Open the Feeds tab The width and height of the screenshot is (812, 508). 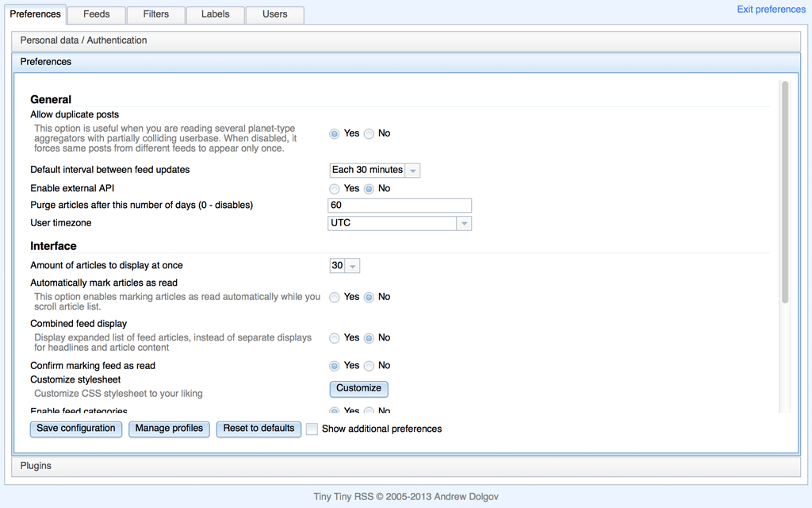click(96, 14)
